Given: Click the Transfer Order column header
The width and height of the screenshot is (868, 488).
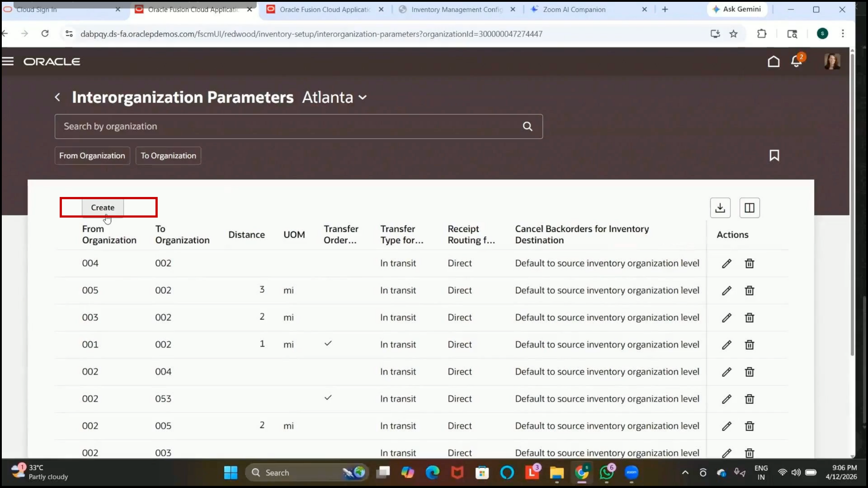Looking at the screenshot, I should coord(341,235).
